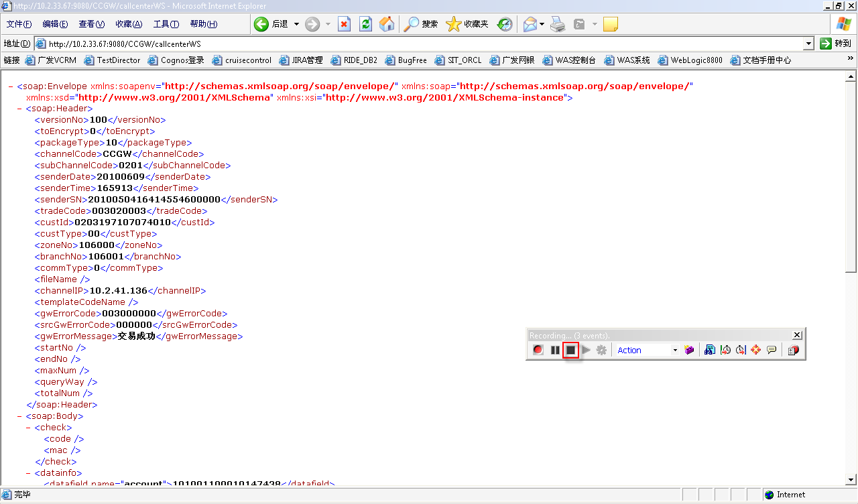Open the 编辑(E) menu
Viewport: 858px width, 504px height.
(x=55, y=24)
